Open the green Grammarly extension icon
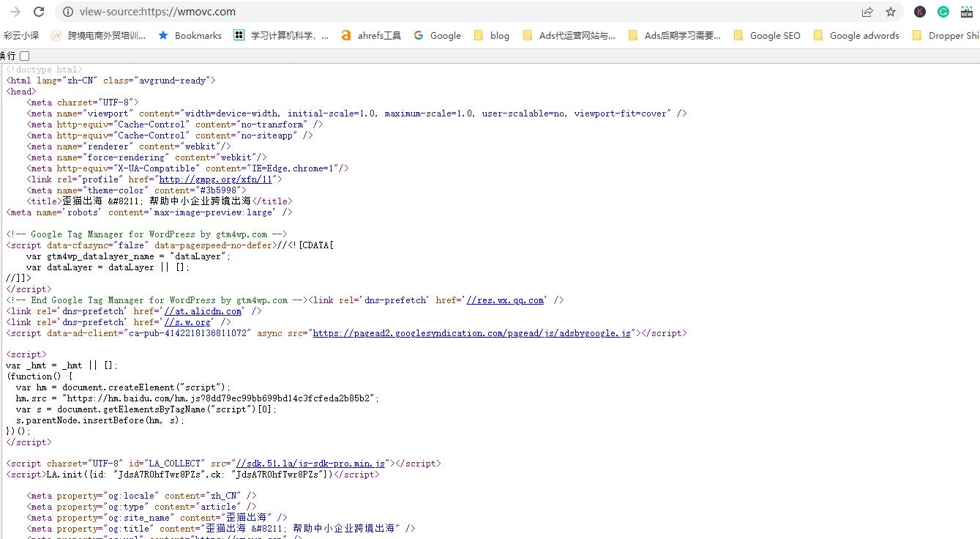980x539 pixels. click(x=943, y=12)
